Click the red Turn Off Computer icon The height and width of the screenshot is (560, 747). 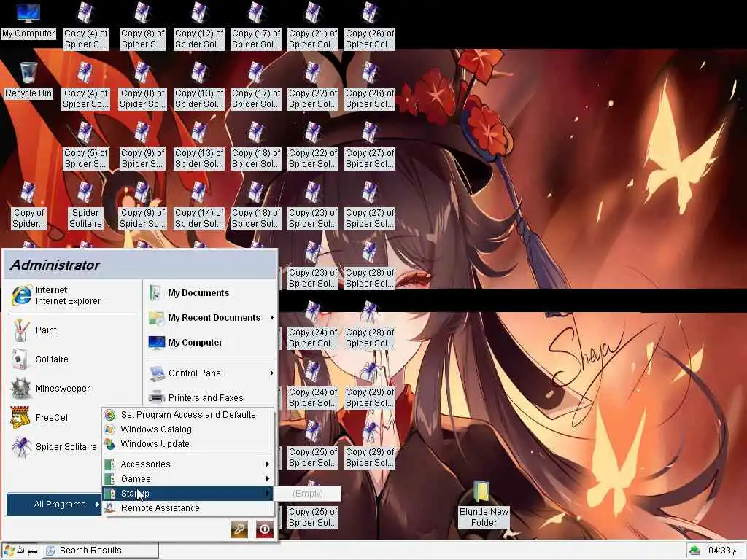pos(264,529)
